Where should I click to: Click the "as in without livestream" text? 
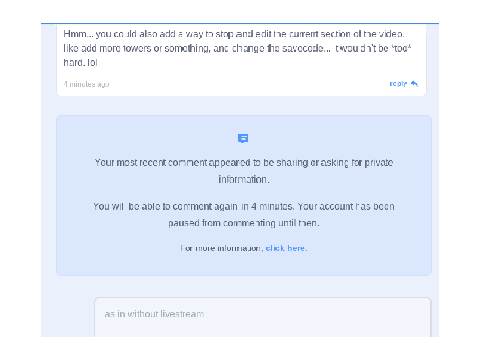(x=154, y=314)
